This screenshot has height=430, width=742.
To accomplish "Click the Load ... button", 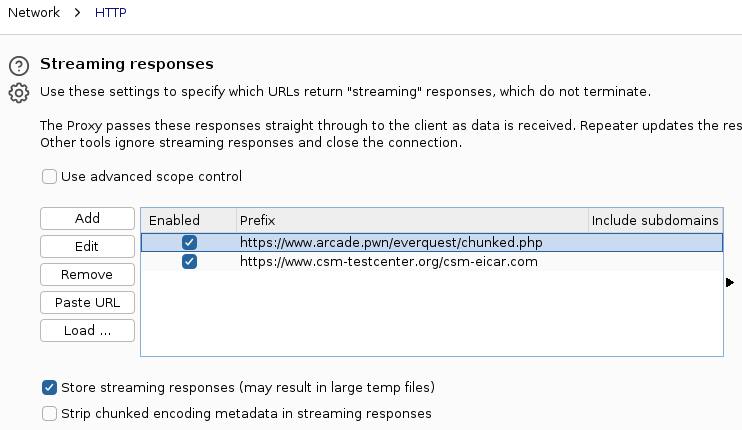I will 88,330.
